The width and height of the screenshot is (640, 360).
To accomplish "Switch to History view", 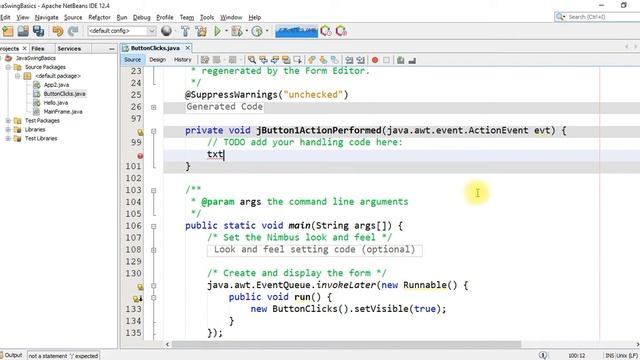I will click(182, 60).
